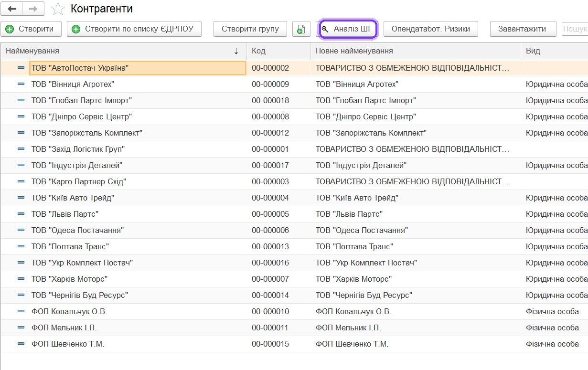Click Юридична особа in the Харків Моторс row

pos(556,279)
